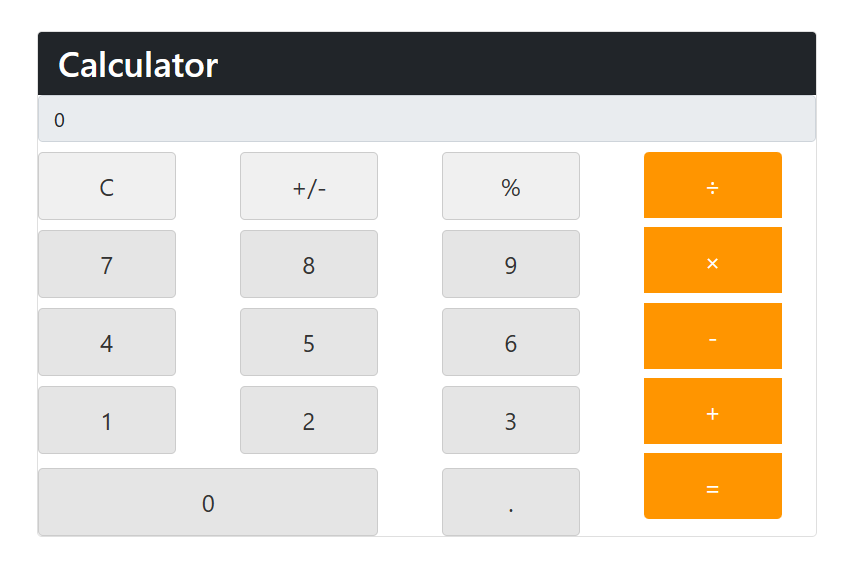The height and width of the screenshot is (567, 846).
Task: Toggle the sign with the +/- button
Action: click(x=308, y=186)
